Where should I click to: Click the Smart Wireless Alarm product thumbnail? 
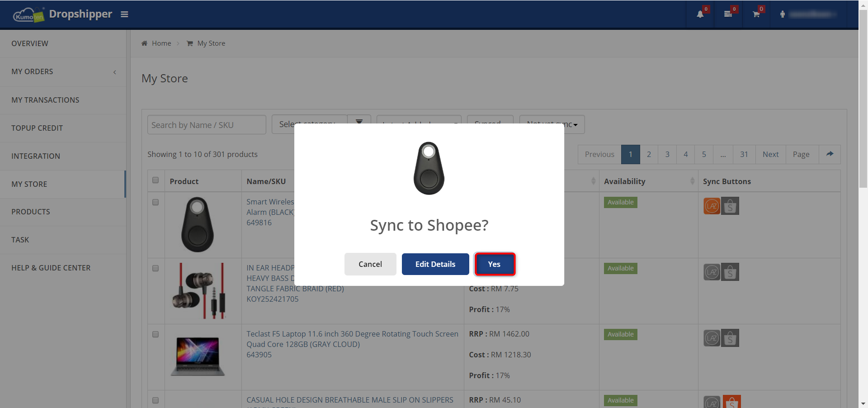point(198,224)
